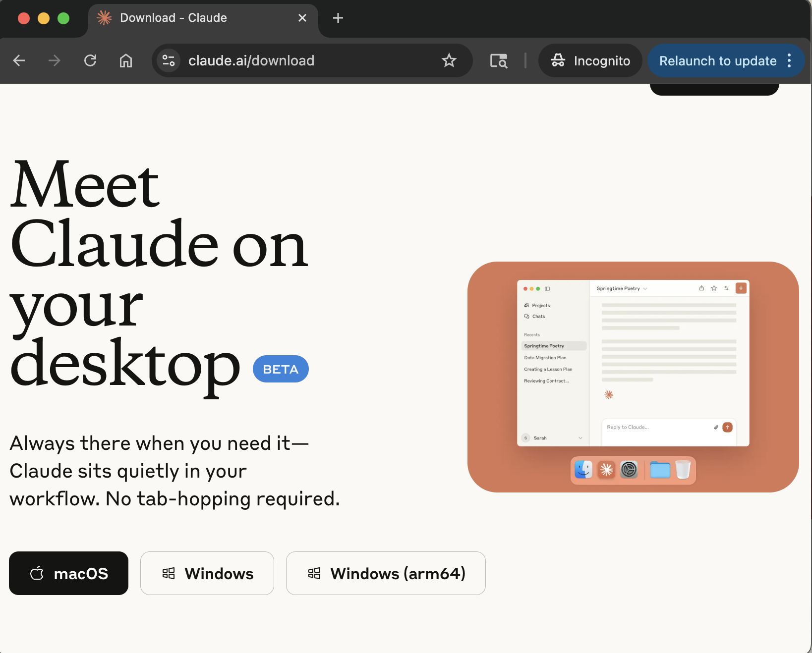The image size is (812, 653).
Task: Select Data Migration Plan in preview
Action: click(545, 358)
